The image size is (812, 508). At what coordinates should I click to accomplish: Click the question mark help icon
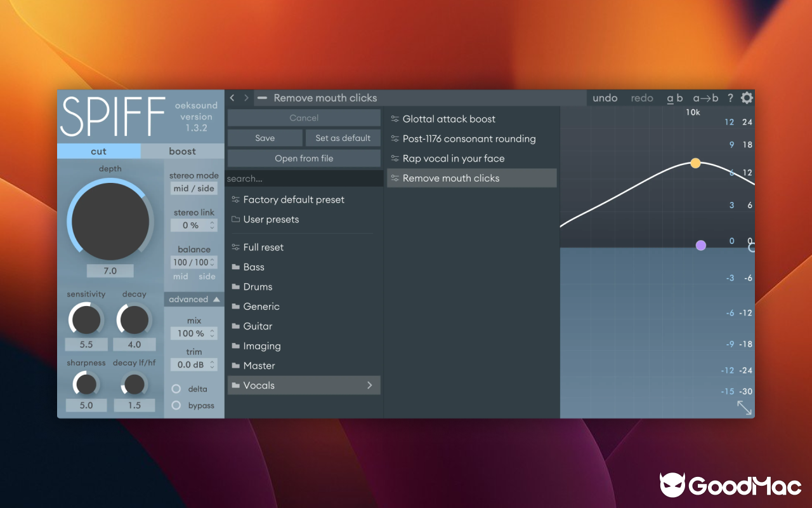pyautogui.click(x=730, y=98)
